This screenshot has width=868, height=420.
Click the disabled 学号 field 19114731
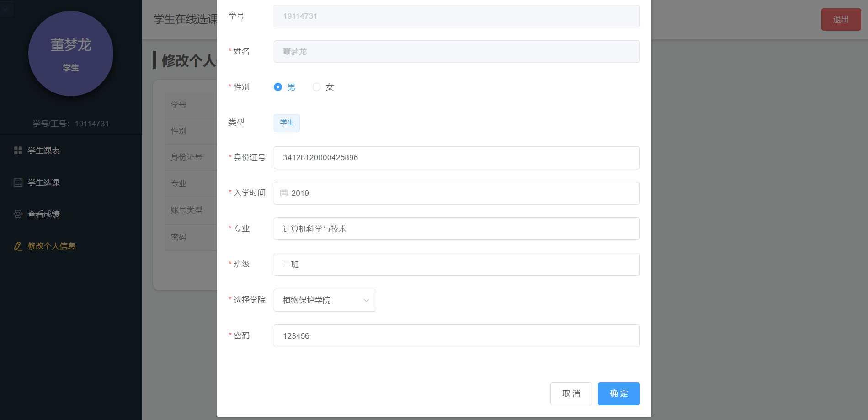point(457,16)
